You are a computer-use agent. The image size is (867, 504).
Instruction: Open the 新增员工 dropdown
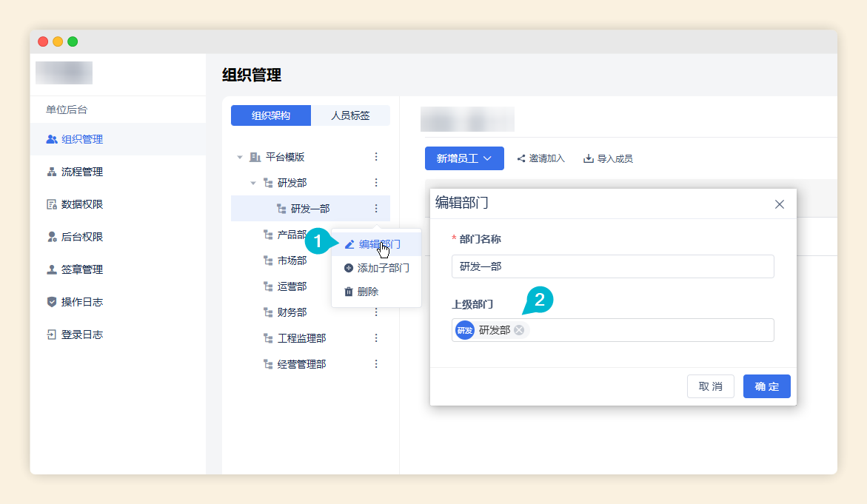[x=464, y=158]
